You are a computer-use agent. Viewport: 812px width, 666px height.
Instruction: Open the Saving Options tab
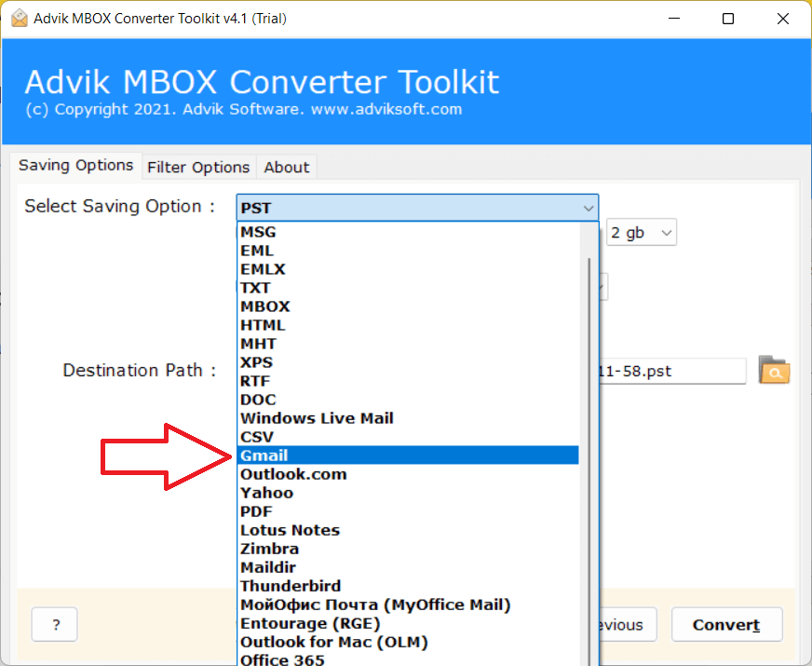76,166
